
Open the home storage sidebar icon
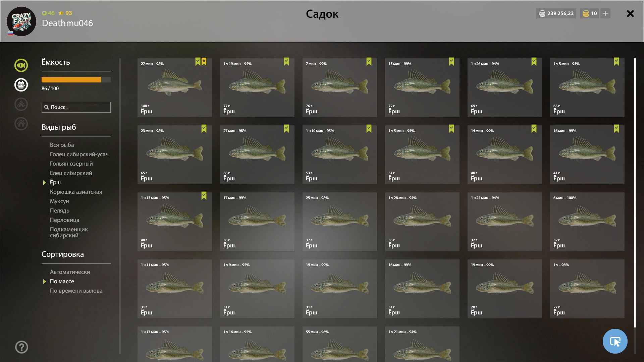(x=21, y=124)
